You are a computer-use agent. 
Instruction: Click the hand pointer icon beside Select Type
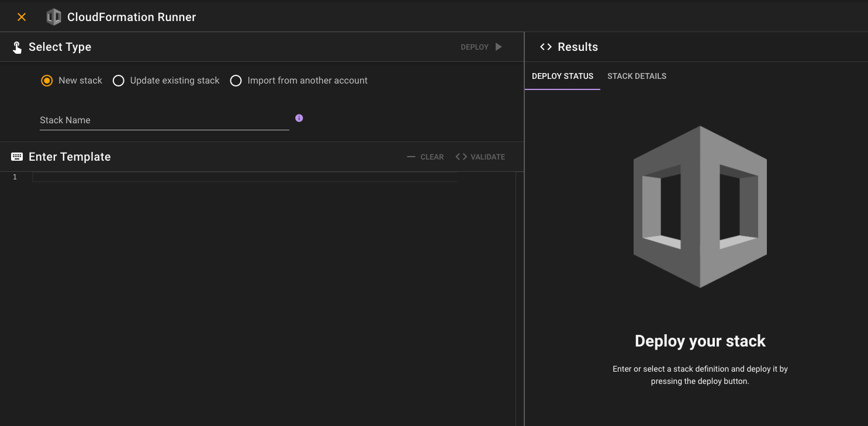17,47
